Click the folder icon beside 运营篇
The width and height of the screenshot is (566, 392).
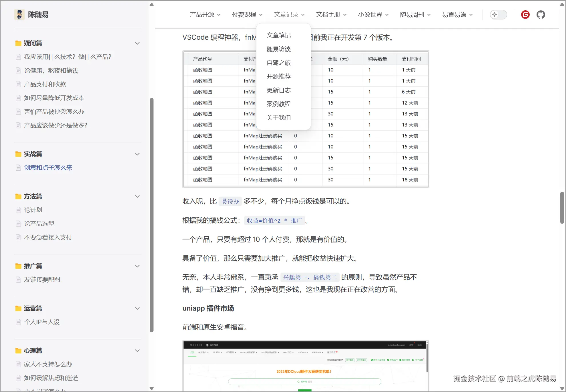[18, 308]
